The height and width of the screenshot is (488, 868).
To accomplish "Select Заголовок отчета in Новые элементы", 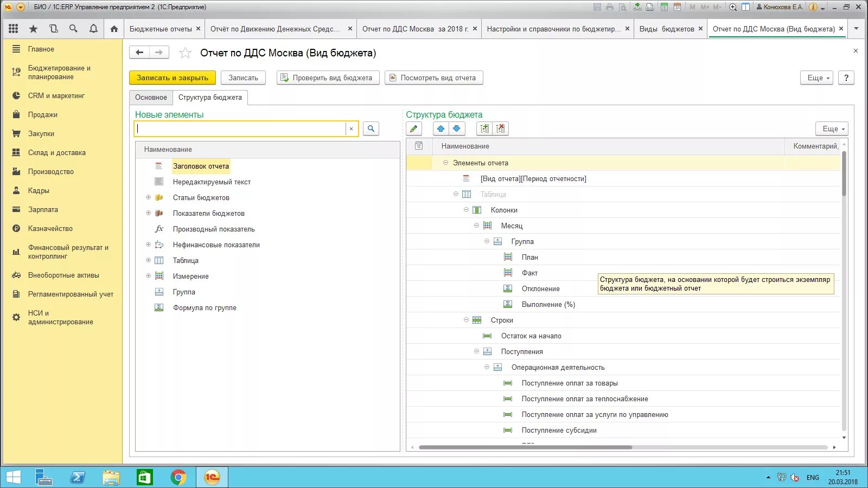I will tap(201, 166).
